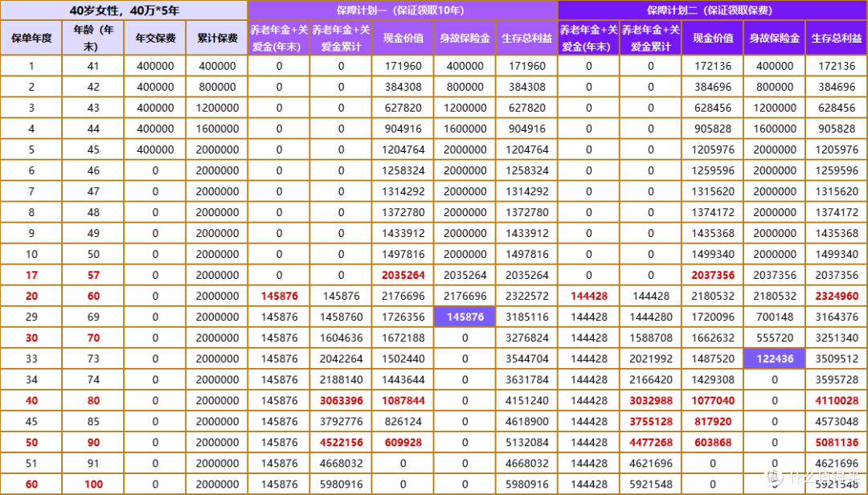Click the red cumulative value 3032988
Screen dimensions: 868x495
[650, 401]
